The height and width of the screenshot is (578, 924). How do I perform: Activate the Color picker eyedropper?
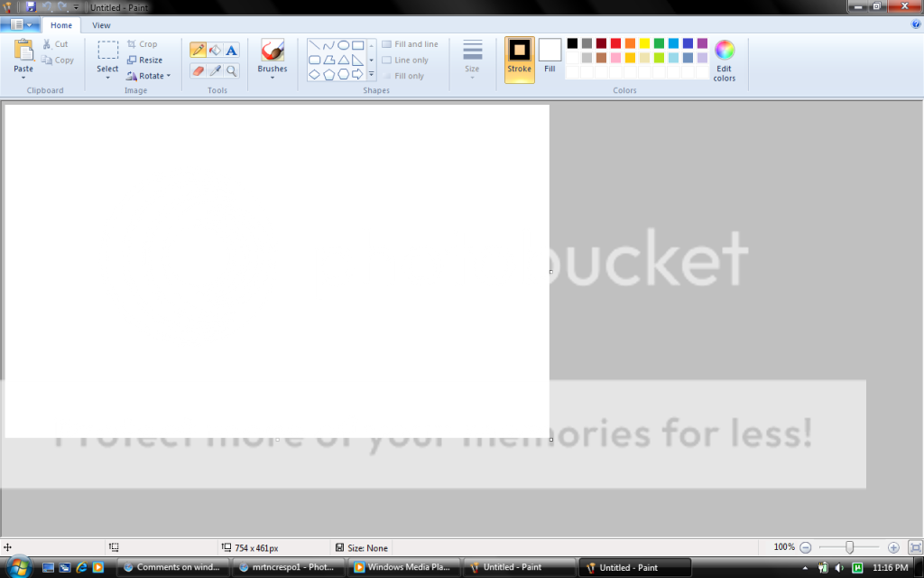point(215,70)
